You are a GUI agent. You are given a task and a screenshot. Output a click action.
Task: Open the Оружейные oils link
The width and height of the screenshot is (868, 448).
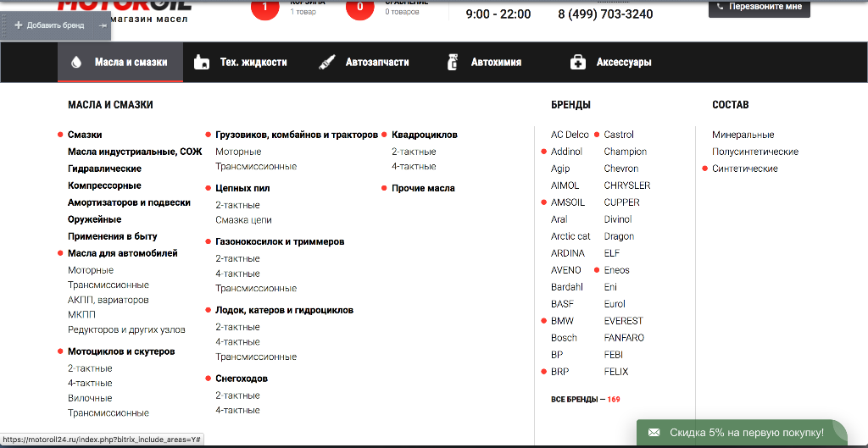click(x=95, y=219)
